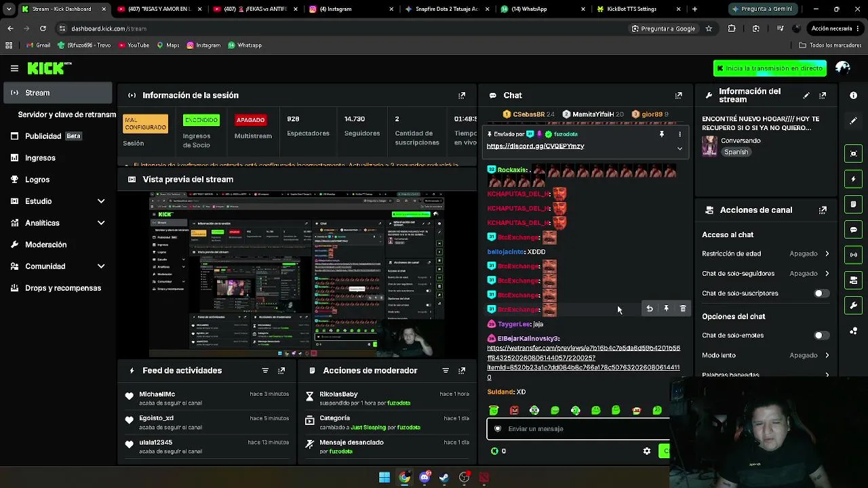The image size is (868, 488).
Task: Open the pinned message options menu
Action: click(679, 134)
